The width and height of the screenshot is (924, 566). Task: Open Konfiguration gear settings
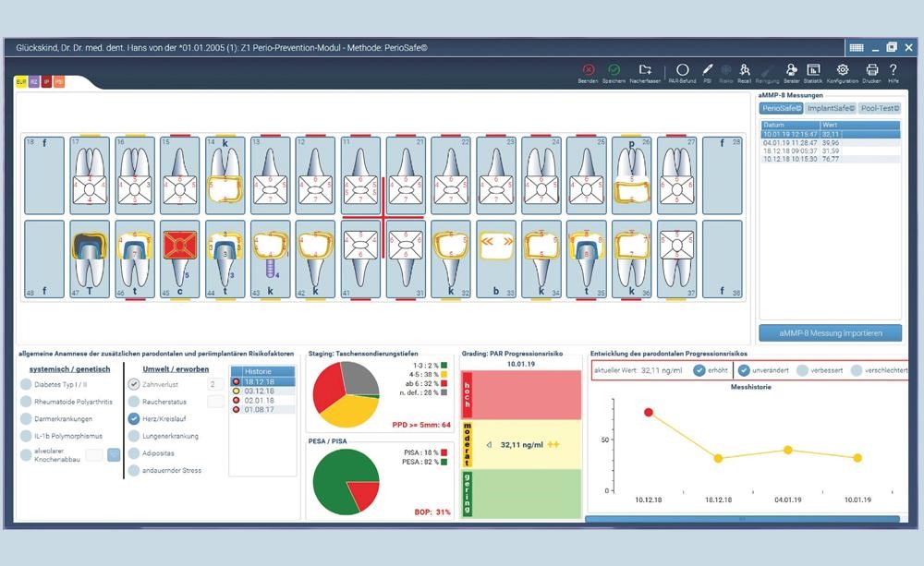[842, 70]
